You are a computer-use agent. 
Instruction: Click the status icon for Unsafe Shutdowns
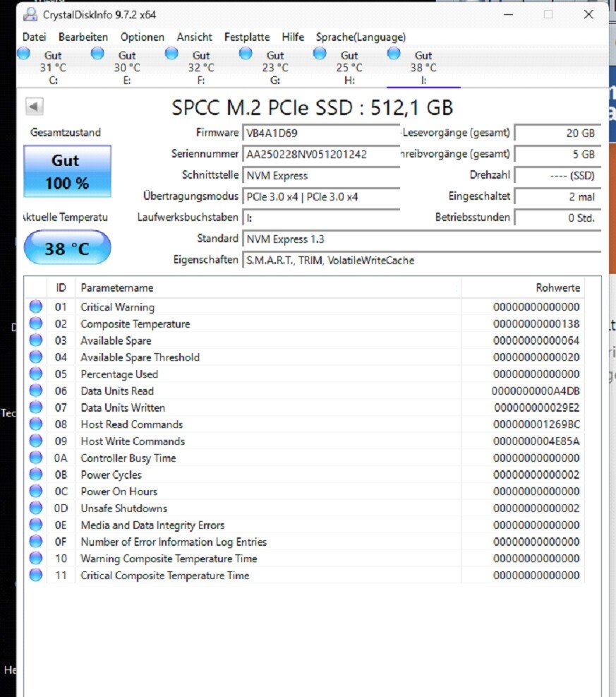(36, 508)
